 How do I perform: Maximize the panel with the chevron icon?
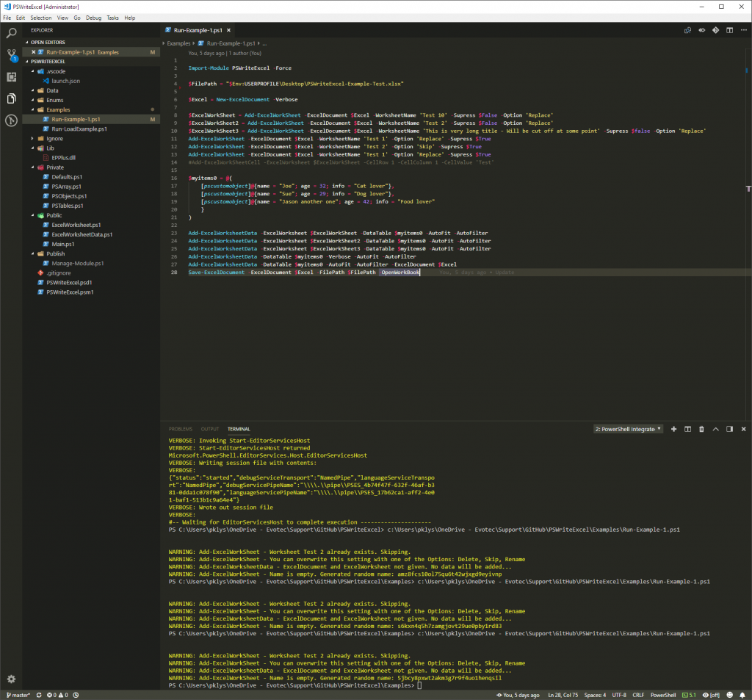(x=715, y=429)
